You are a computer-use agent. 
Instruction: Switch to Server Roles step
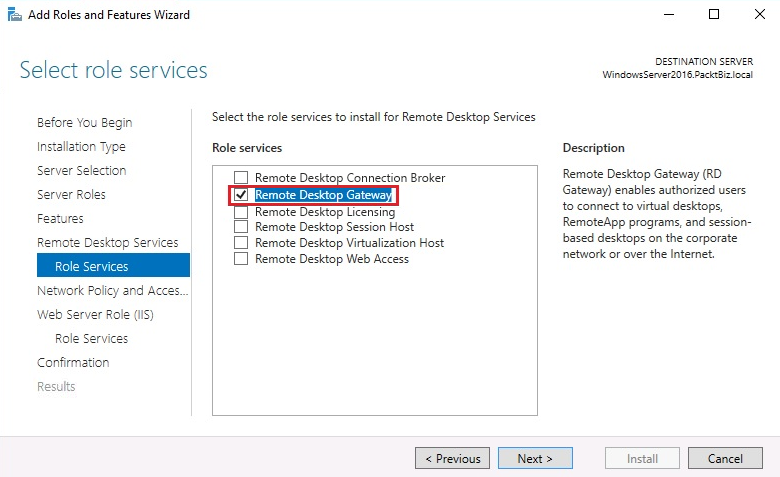click(x=71, y=195)
